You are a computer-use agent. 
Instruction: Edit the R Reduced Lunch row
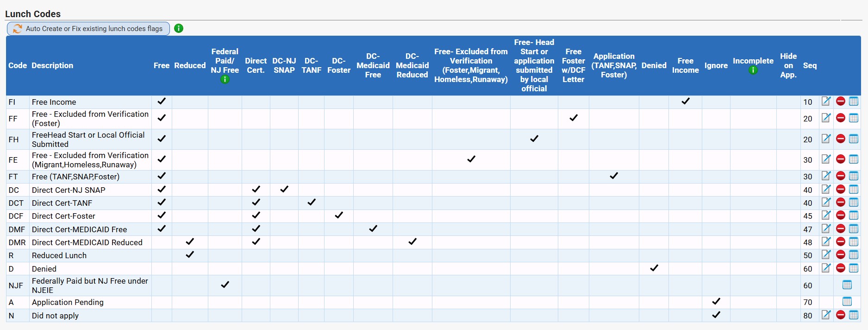pos(826,255)
